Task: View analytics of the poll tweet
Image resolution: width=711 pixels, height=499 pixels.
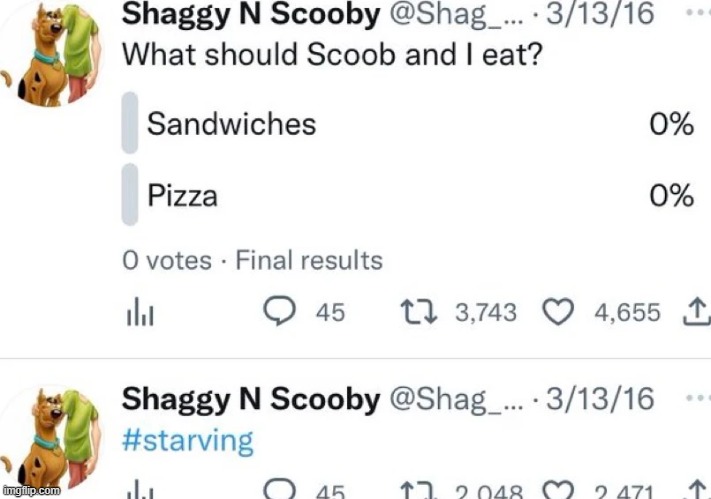Action: pos(137,313)
